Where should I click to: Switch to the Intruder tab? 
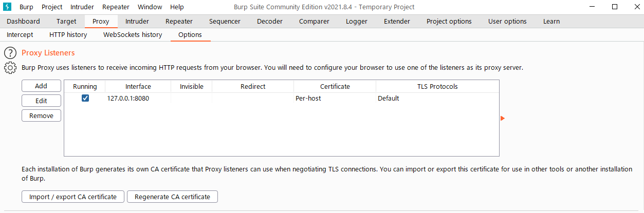pos(137,22)
